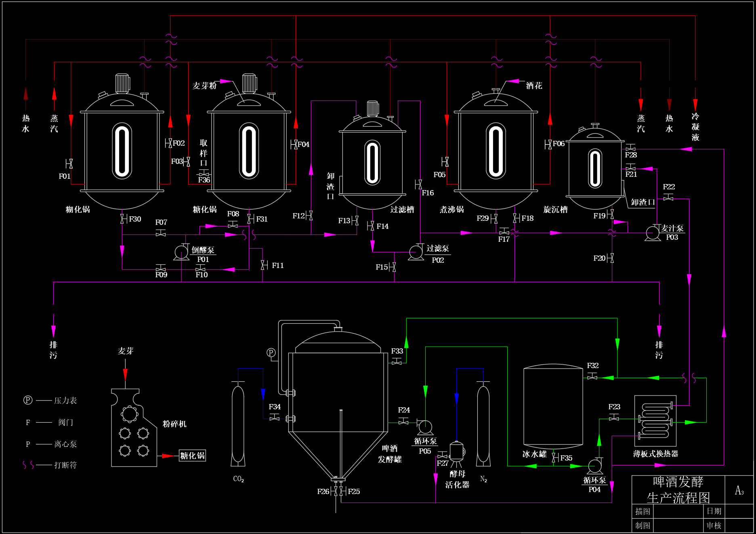Select valve symbol F11

(x=264, y=265)
